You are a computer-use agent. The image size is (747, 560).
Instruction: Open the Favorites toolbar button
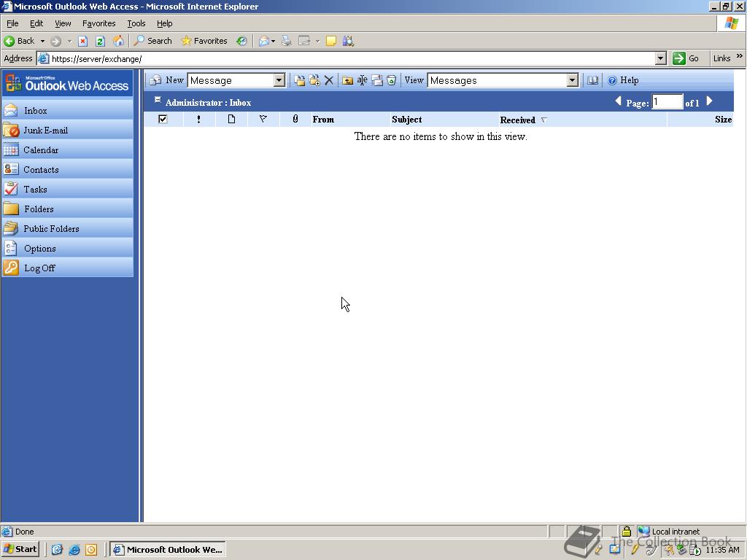tap(204, 41)
